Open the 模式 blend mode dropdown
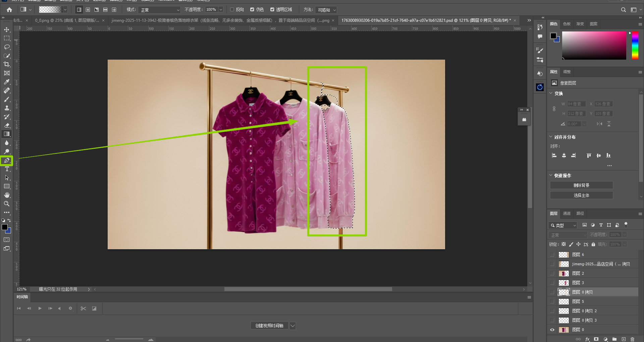Viewport: 644px width, 342px height. pyautogui.click(x=159, y=10)
